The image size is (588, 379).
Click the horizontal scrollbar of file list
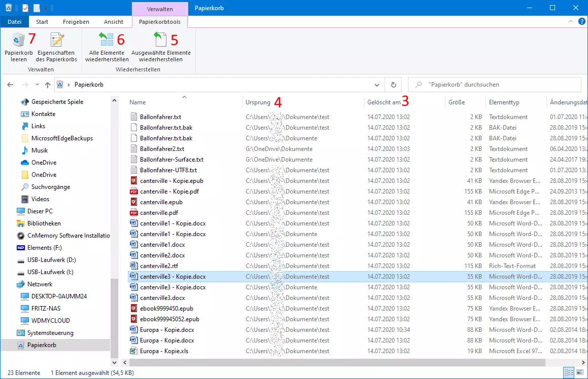click(x=337, y=362)
